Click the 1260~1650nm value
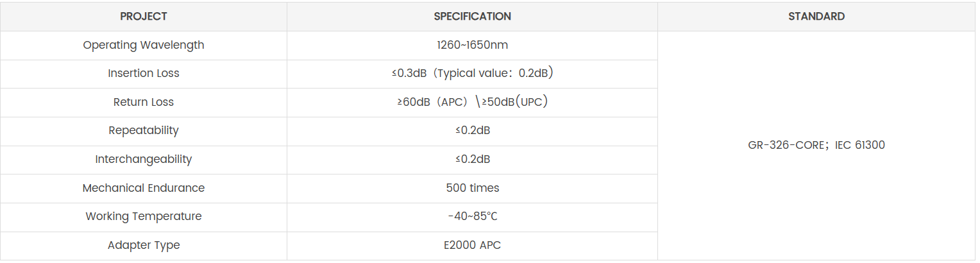980x263 pixels. click(472, 45)
